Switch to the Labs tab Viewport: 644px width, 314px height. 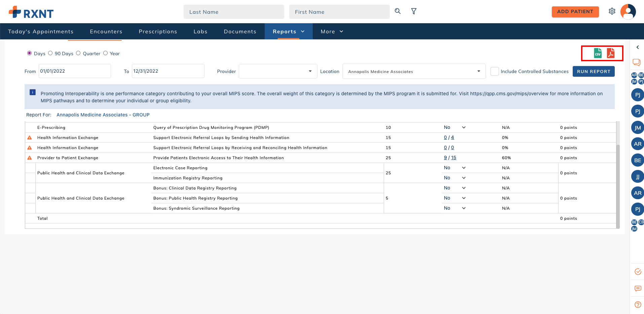coord(200,31)
